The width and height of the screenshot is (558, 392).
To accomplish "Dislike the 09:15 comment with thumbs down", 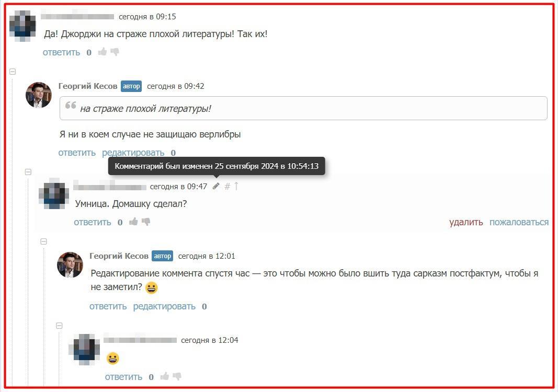I will click(115, 52).
